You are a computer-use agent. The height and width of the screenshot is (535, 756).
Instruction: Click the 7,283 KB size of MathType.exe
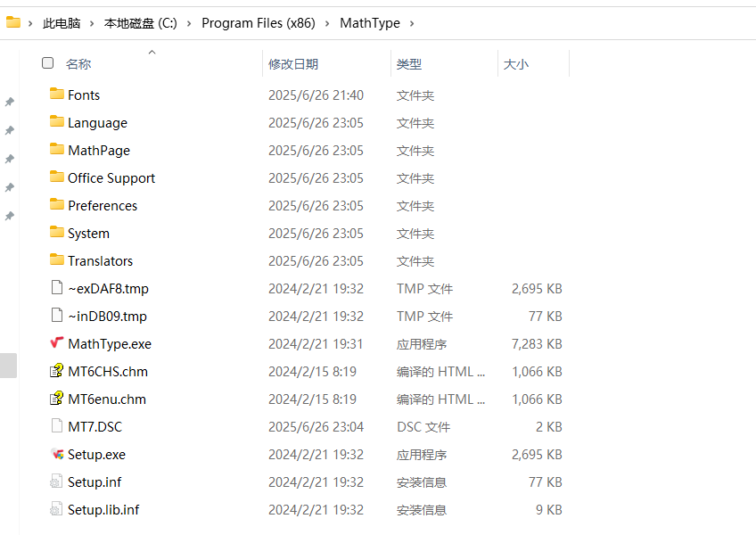537,344
